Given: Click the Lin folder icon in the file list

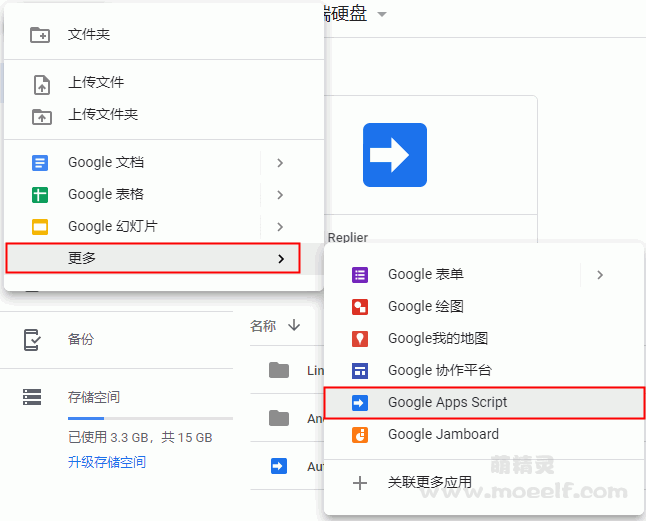Looking at the screenshot, I should [x=279, y=370].
